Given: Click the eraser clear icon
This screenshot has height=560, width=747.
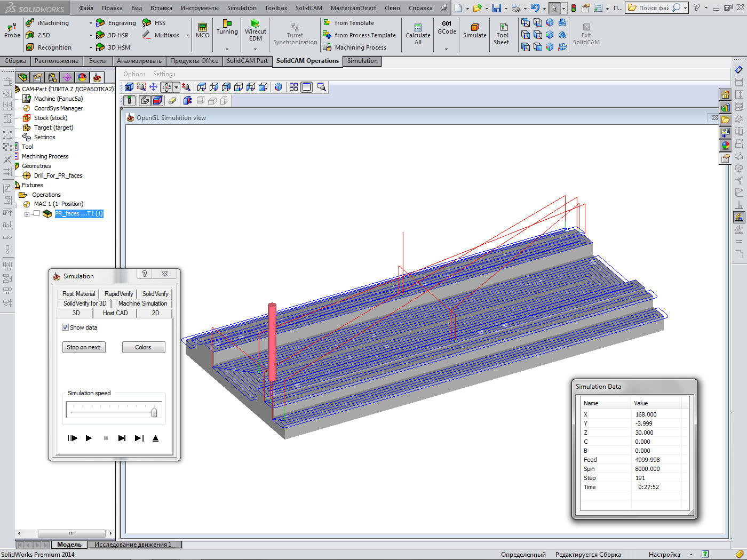Looking at the screenshot, I should pos(172,100).
